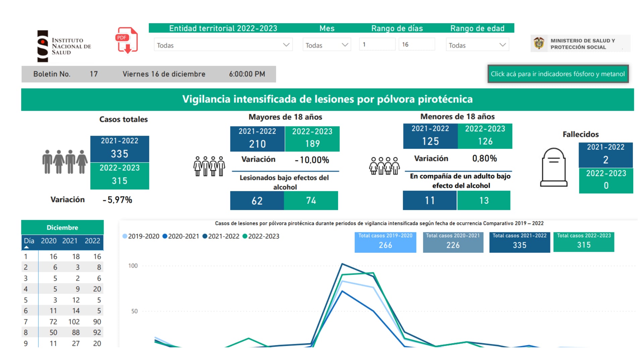
Task: Click the PDF download icon
Action: 127,40
